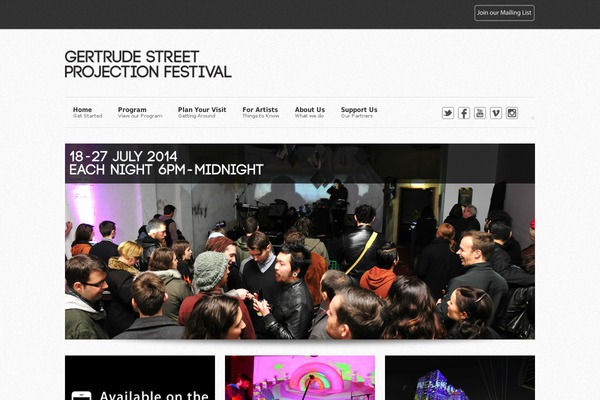Click the Gertrude Street Projection Festival logo

[148, 64]
